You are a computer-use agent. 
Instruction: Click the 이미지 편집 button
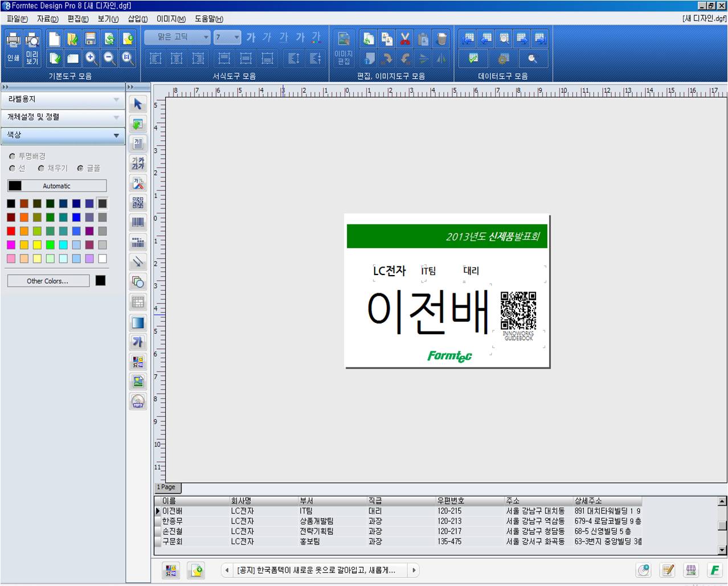point(343,48)
